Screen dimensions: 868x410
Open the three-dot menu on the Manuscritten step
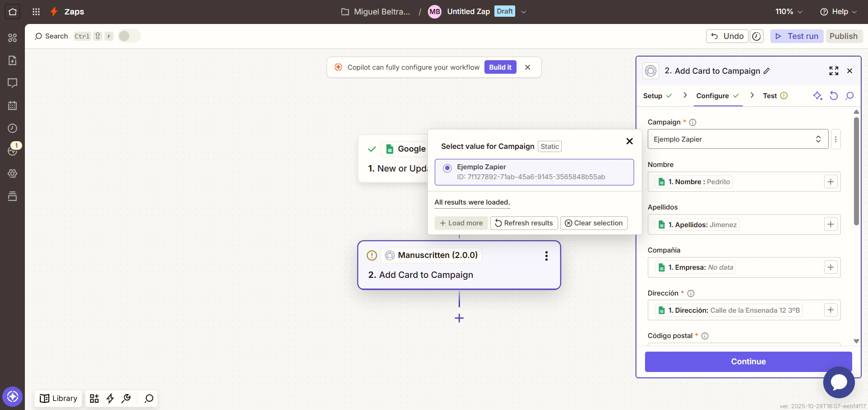click(546, 256)
